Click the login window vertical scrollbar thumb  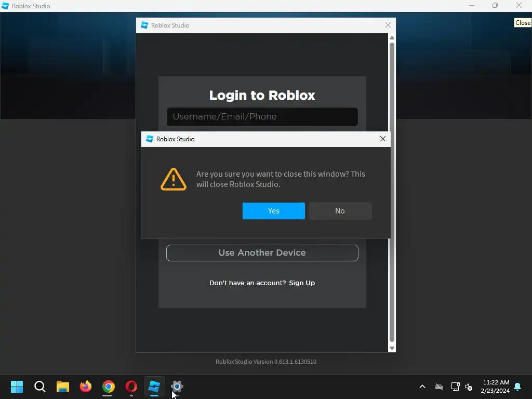tap(392, 192)
